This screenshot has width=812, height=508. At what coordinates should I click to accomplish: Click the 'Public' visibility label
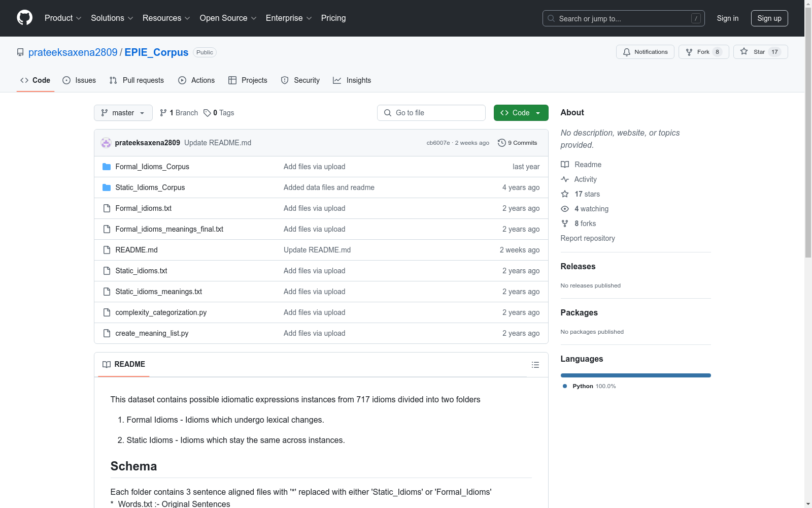click(205, 52)
